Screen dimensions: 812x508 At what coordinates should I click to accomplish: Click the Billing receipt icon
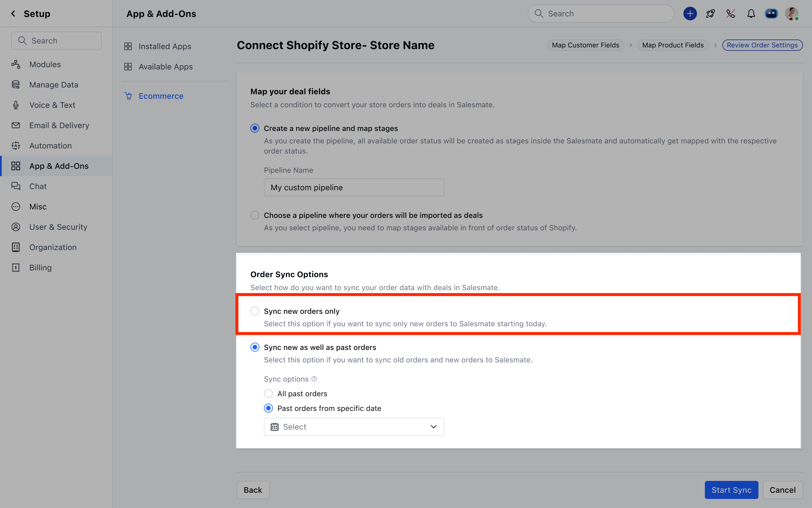point(16,268)
